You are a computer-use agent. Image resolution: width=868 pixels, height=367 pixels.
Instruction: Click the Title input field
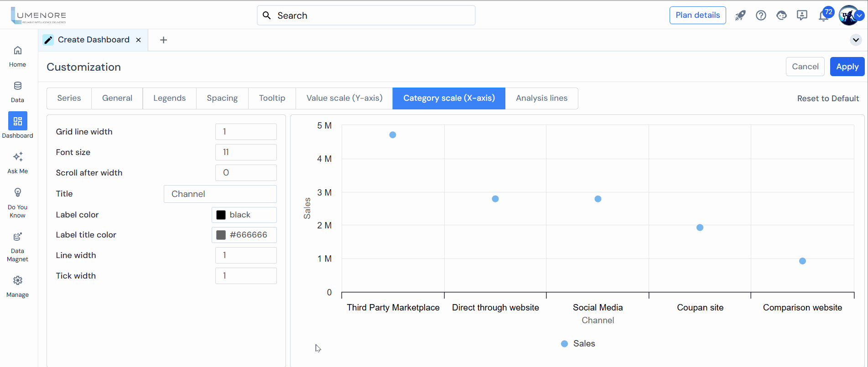point(220,194)
